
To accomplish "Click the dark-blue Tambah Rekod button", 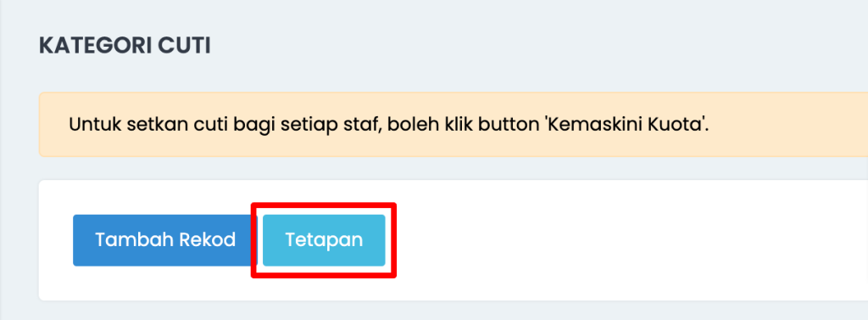I will [x=165, y=240].
